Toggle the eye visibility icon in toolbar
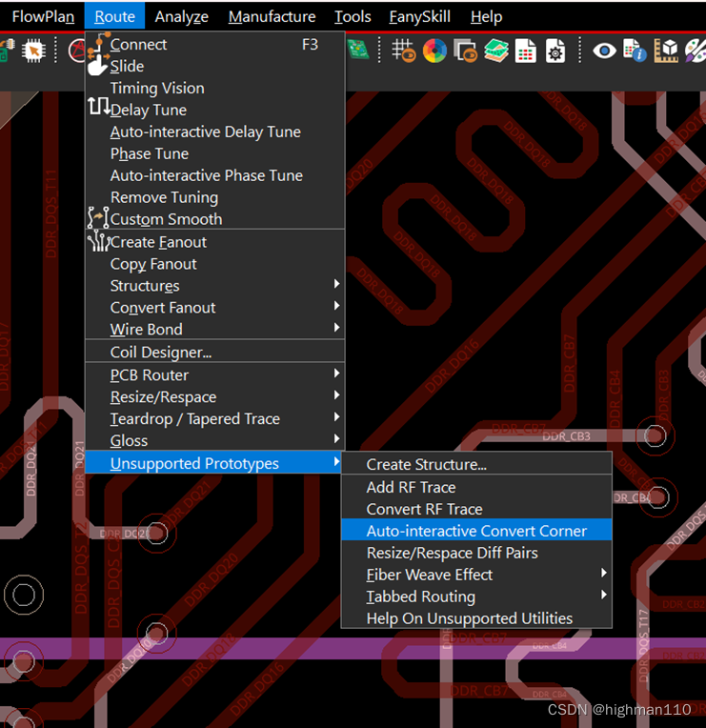Screen dimensions: 706x728 [604, 51]
